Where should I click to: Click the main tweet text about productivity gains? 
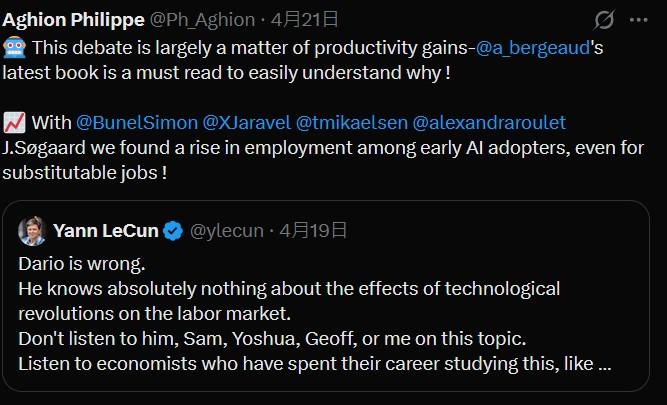240,46
